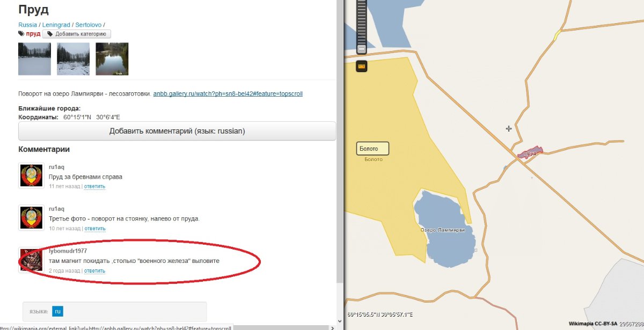
Task: Click the Болото tooltip label on map
Action: [372, 149]
